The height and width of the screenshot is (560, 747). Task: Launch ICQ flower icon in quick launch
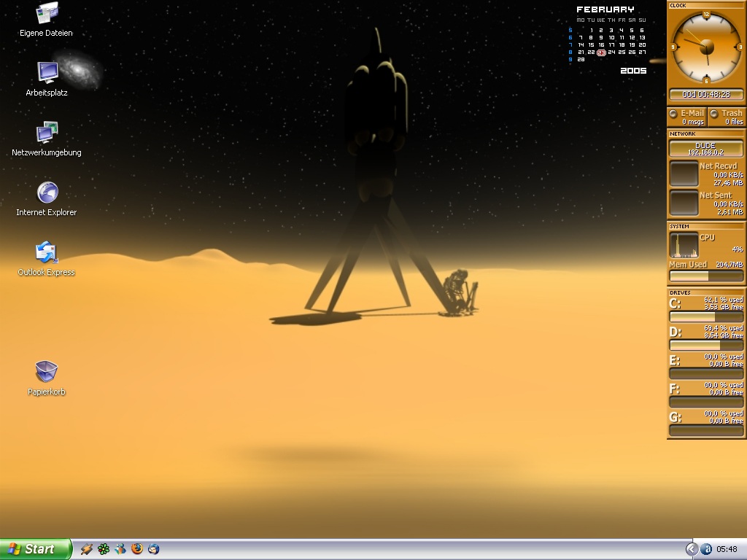pos(104,549)
